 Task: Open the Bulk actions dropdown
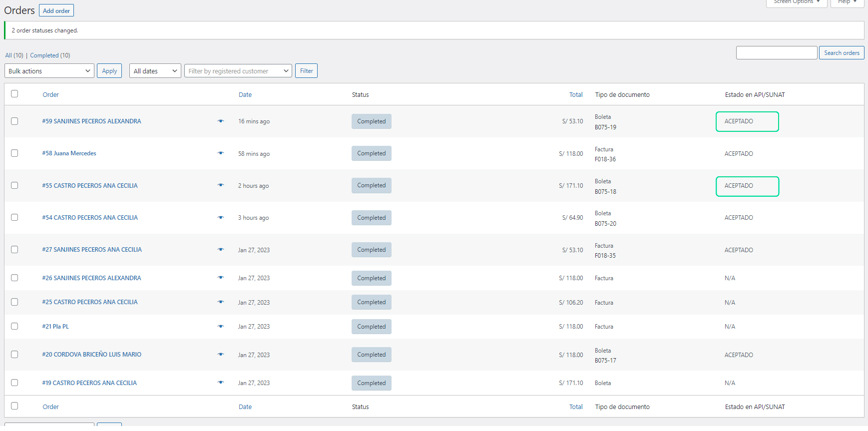coord(49,71)
